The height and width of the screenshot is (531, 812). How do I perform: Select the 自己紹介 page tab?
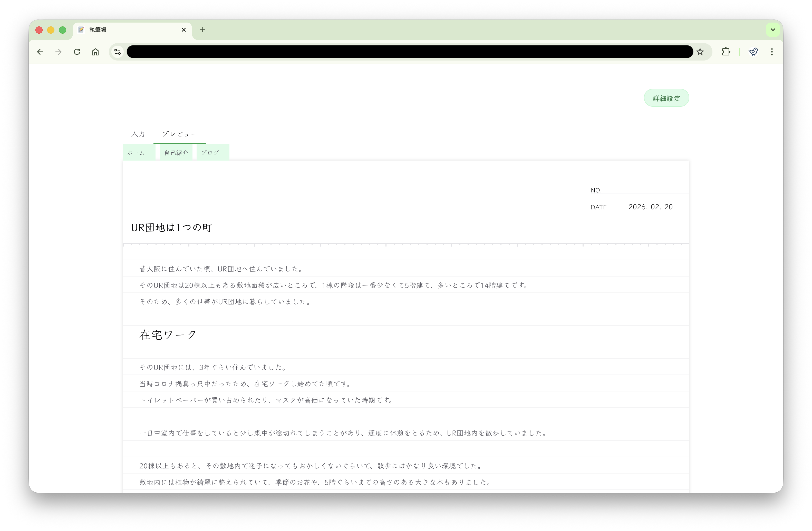176,152
